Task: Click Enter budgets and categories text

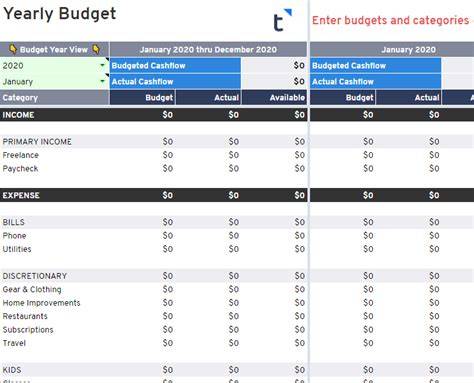Action: (x=390, y=20)
